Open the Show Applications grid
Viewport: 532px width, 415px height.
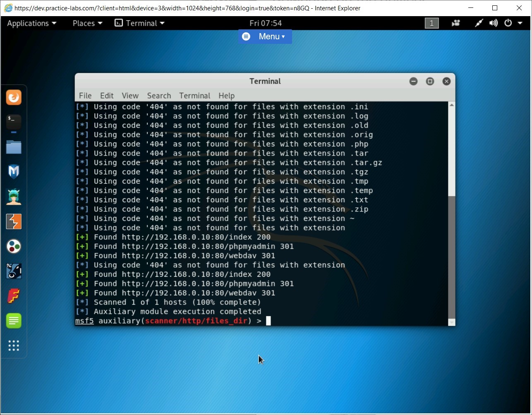point(14,346)
